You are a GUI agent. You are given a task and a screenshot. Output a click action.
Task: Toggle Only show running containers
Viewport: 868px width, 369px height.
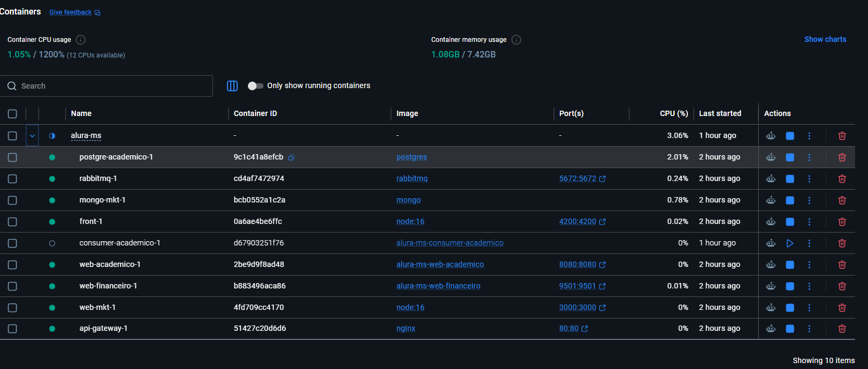(x=255, y=86)
